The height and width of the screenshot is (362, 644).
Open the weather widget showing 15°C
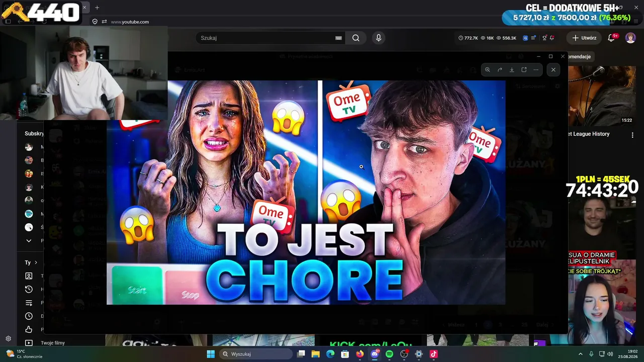[x=24, y=354]
